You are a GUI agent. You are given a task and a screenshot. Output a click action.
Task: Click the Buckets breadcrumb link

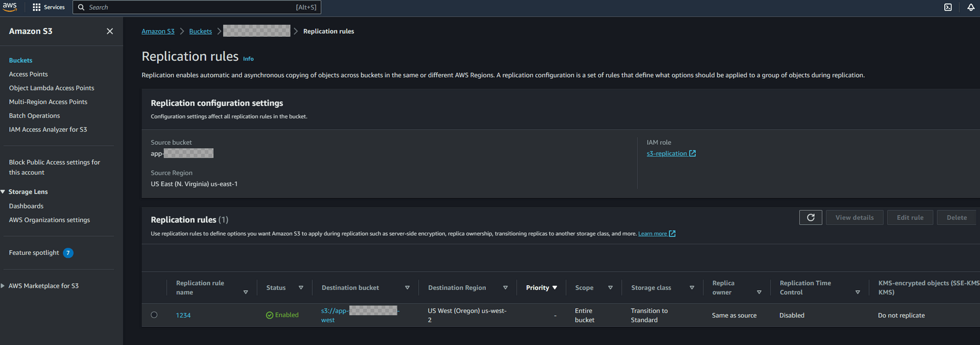pyautogui.click(x=200, y=31)
